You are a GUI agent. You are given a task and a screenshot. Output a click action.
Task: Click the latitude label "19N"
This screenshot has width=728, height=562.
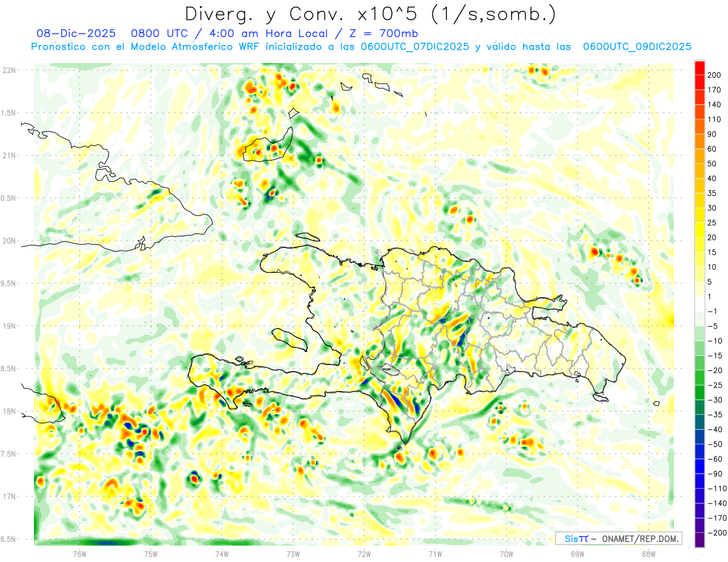pos(10,326)
